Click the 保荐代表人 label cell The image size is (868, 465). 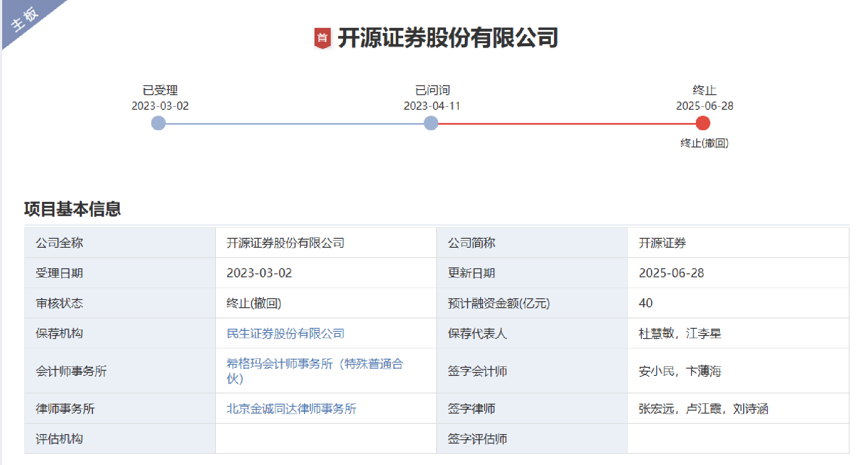click(x=532, y=333)
